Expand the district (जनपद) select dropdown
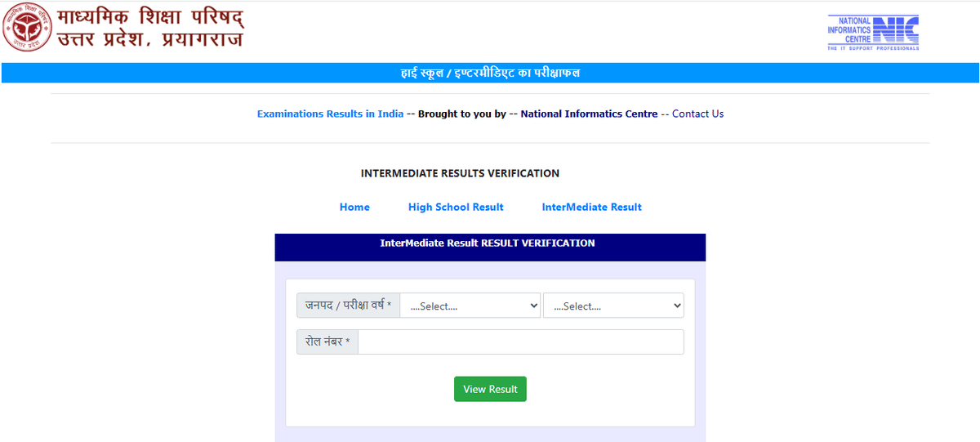The image size is (980, 442). tap(470, 306)
